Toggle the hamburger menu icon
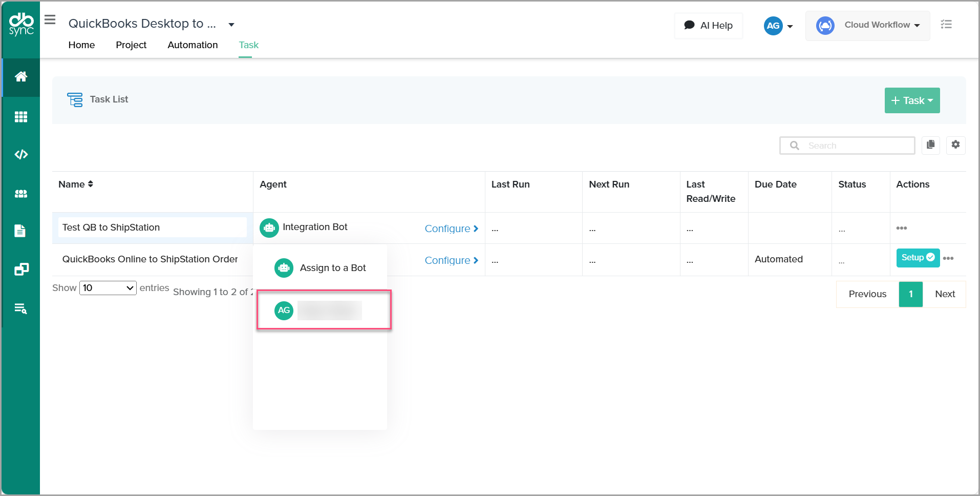Screen dimensions: 980x496 tap(50, 20)
